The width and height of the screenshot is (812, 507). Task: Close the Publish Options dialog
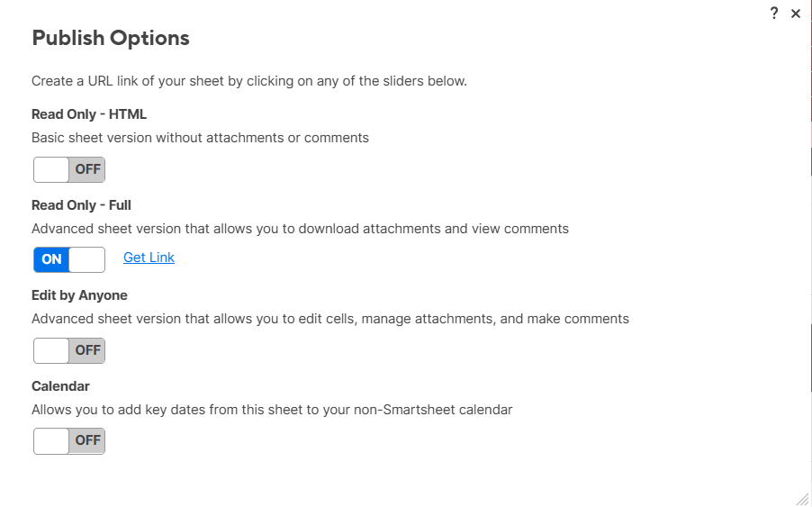796,14
